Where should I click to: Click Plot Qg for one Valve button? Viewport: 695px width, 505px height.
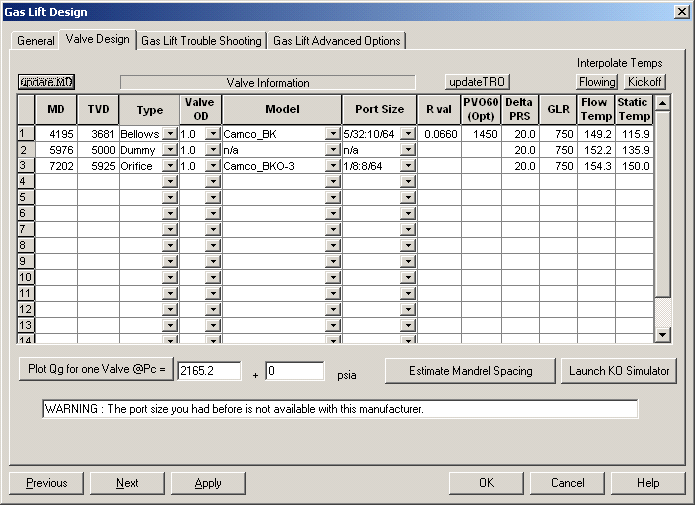(96, 370)
